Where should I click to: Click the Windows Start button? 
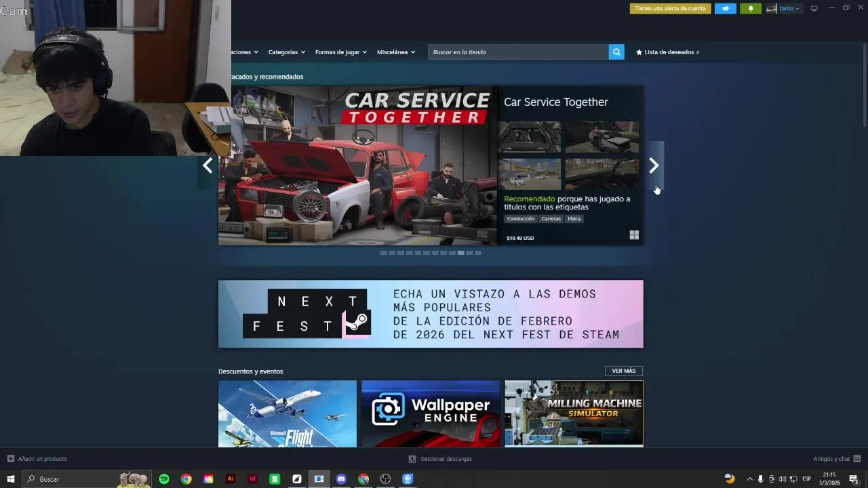pos(11,479)
